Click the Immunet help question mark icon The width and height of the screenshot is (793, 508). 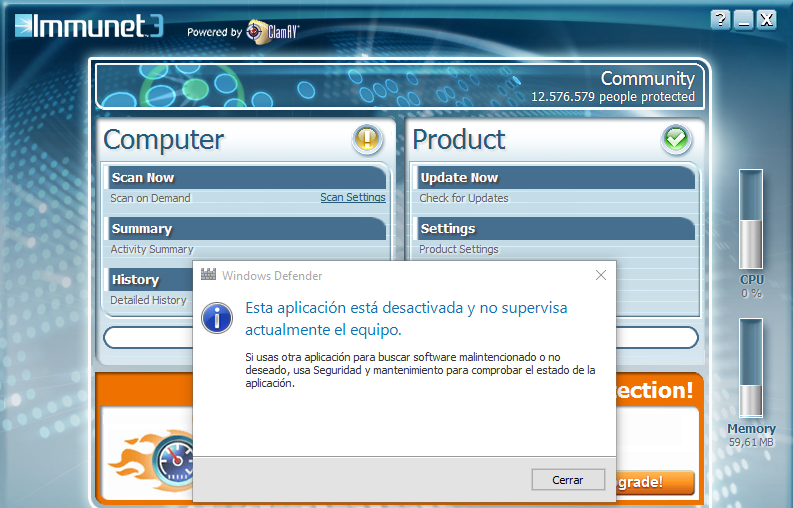[x=720, y=20]
